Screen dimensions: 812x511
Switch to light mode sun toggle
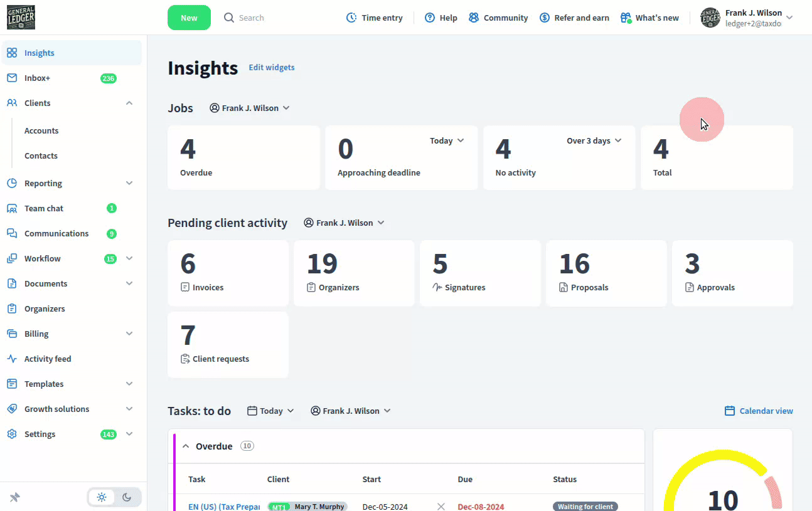click(x=102, y=497)
